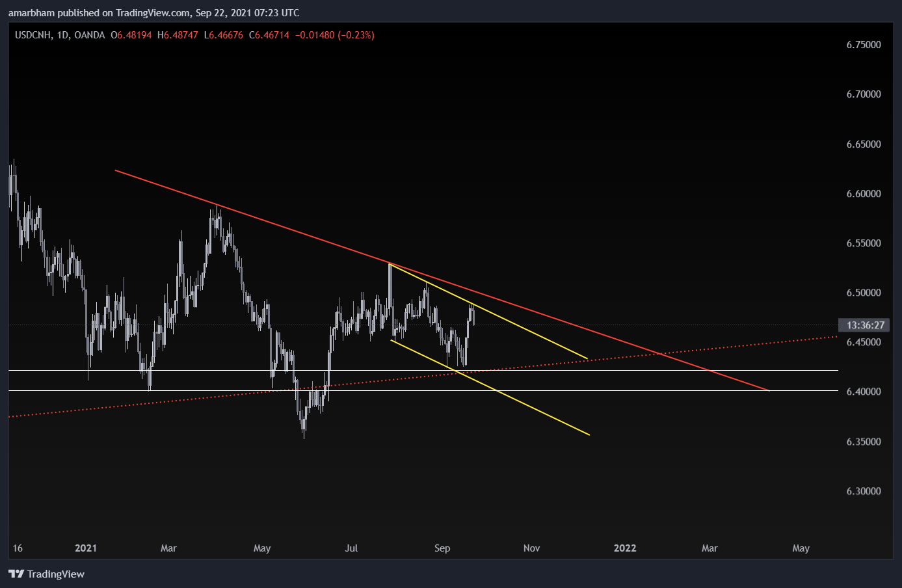902x588 pixels.
Task: Click the 6.60000 price axis label
Action: click(864, 194)
